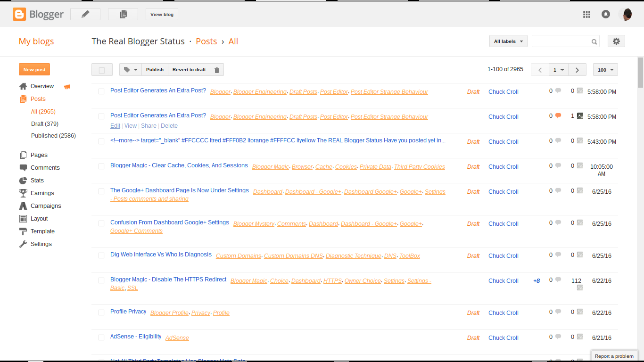
Task: Check 'The Google+ Dashboard Page' post checkbox
Action: point(101,191)
